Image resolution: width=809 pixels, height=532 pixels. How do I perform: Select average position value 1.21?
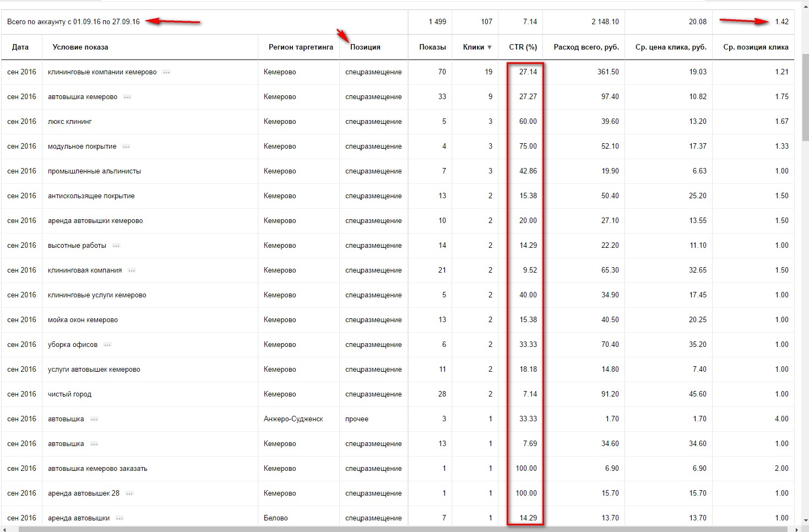pos(782,72)
